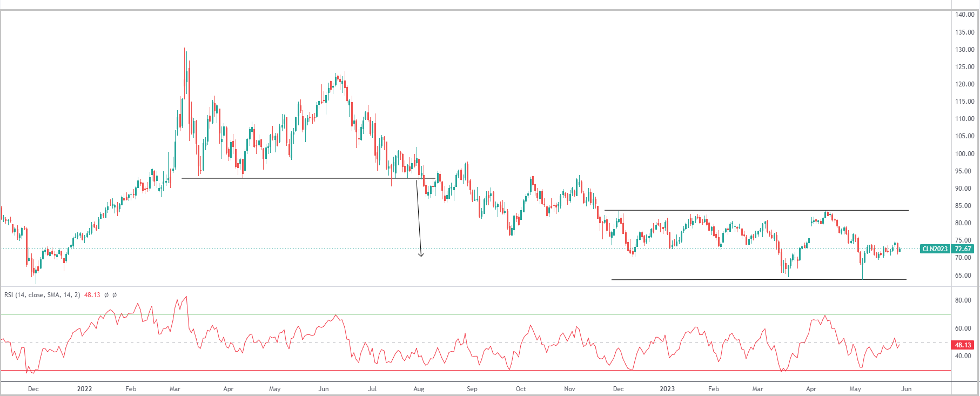Click the 130.00 price scale label

[x=965, y=50]
